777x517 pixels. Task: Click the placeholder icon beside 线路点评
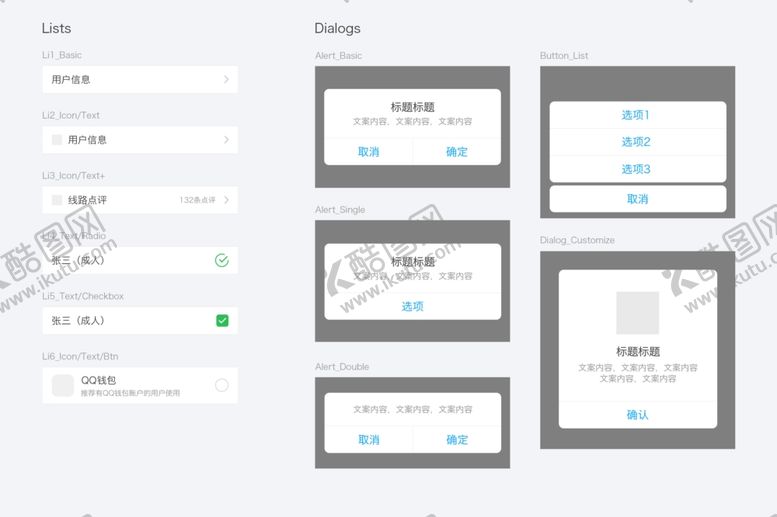click(x=57, y=200)
